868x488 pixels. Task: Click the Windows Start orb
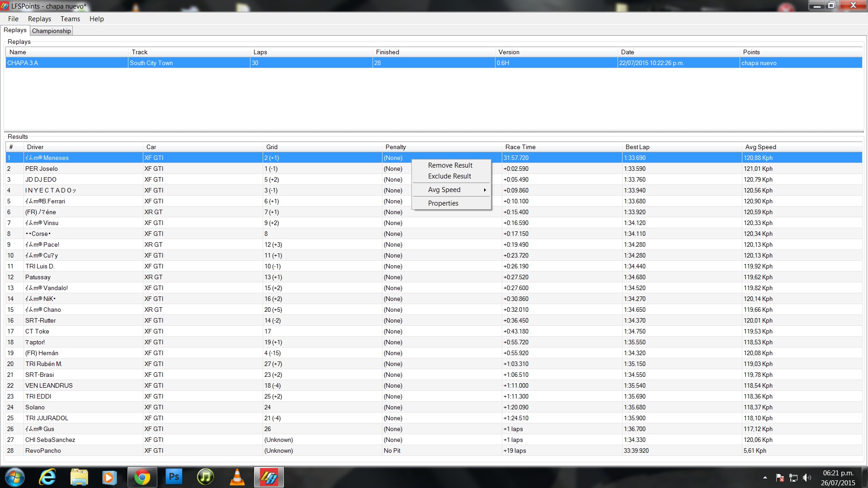point(15,477)
